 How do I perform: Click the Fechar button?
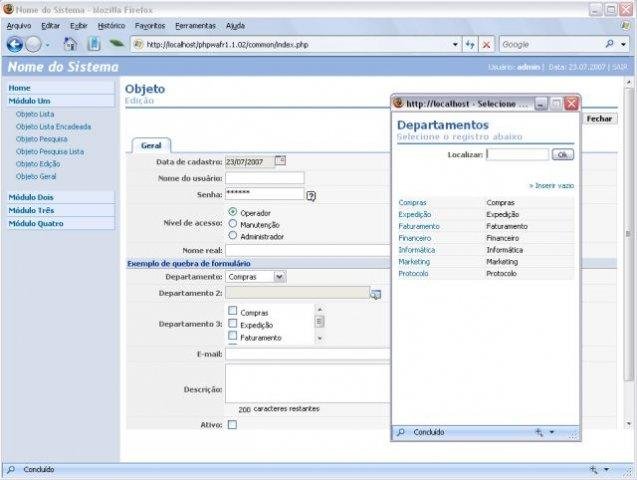599,119
